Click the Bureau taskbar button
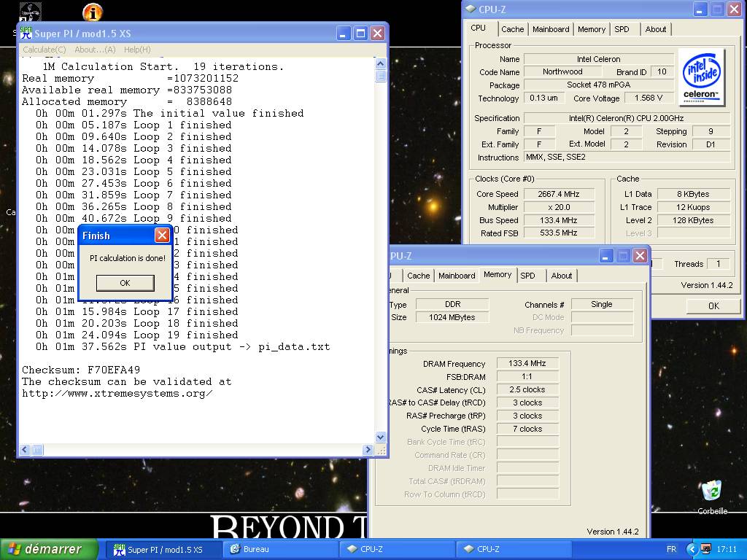 (x=281, y=550)
